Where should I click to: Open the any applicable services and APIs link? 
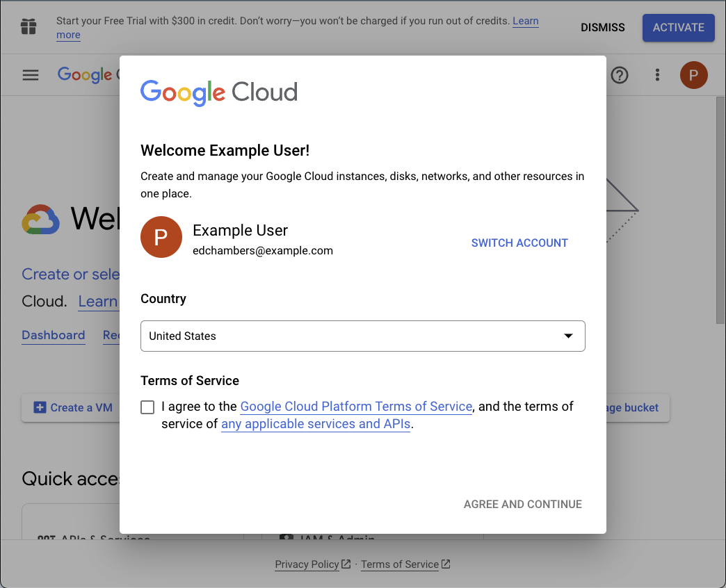tap(316, 424)
